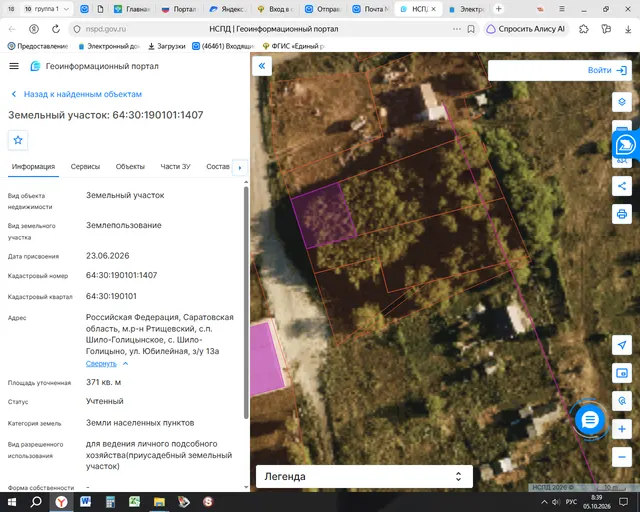Viewport: 640px width, 512px height.
Task: Add land parcel to favorites with star
Action: (18, 140)
